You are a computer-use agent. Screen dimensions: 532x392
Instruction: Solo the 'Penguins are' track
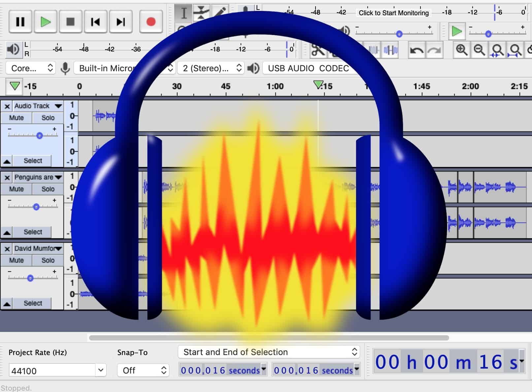(x=48, y=189)
